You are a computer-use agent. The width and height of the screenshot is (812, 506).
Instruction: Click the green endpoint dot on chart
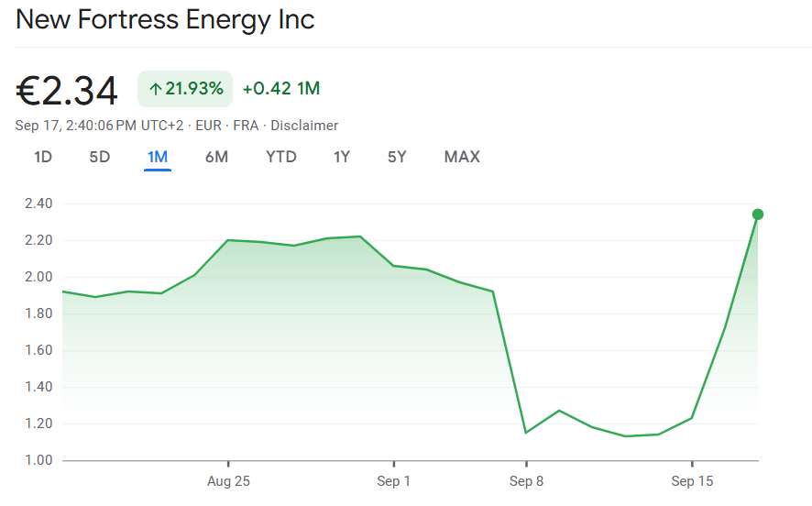758,214
